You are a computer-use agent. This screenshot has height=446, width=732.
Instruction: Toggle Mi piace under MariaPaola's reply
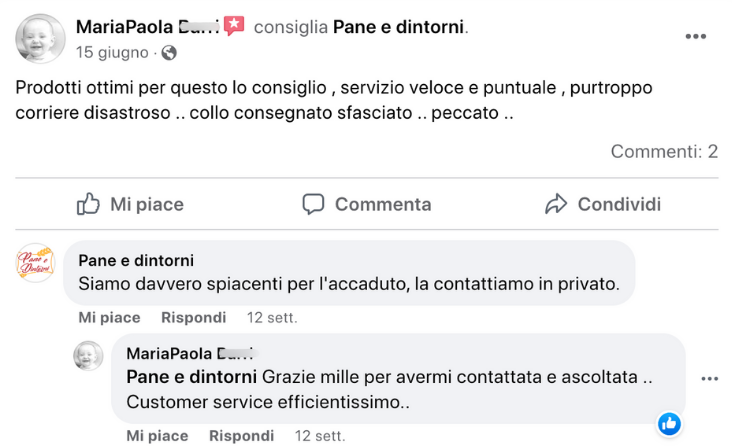157,436
